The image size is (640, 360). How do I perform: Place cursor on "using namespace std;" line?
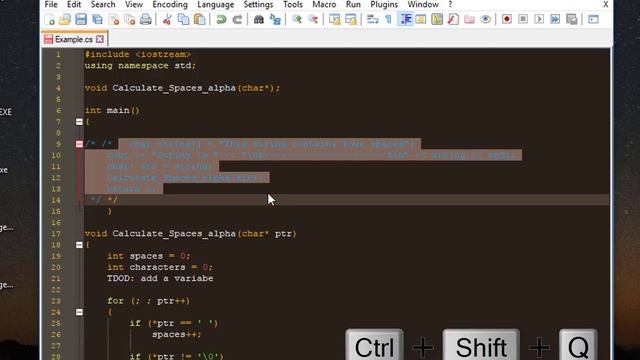pyautogui.click(x=140, y=66)
